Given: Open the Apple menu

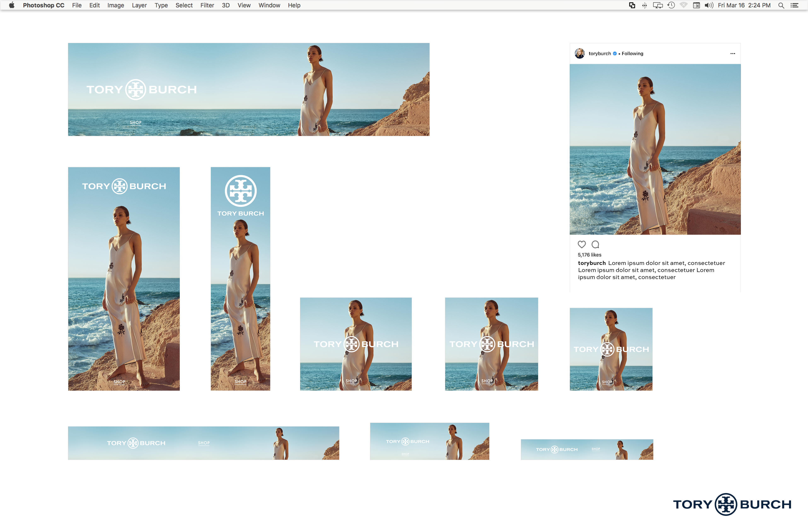Looking at the screenshot, I should [x=12, y=5].
